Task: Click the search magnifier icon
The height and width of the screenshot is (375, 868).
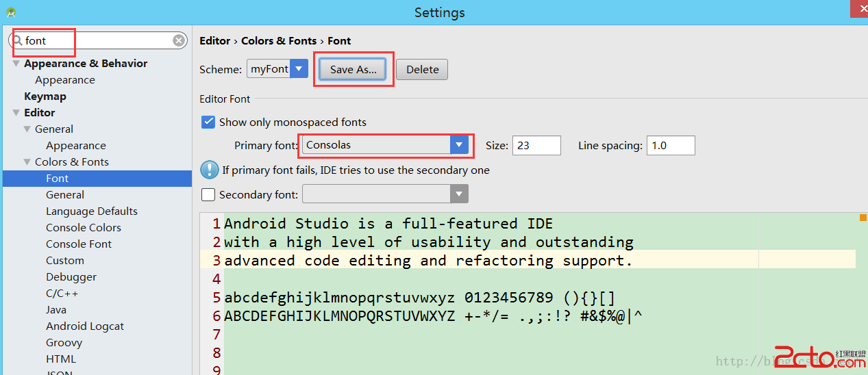Action: coord(18,40)
